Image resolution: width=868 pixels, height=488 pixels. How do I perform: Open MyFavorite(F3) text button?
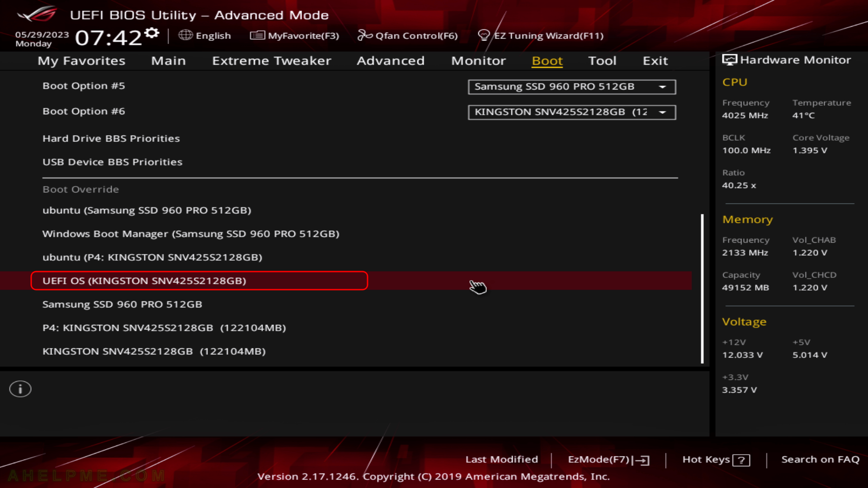click(x=303, y=36)
